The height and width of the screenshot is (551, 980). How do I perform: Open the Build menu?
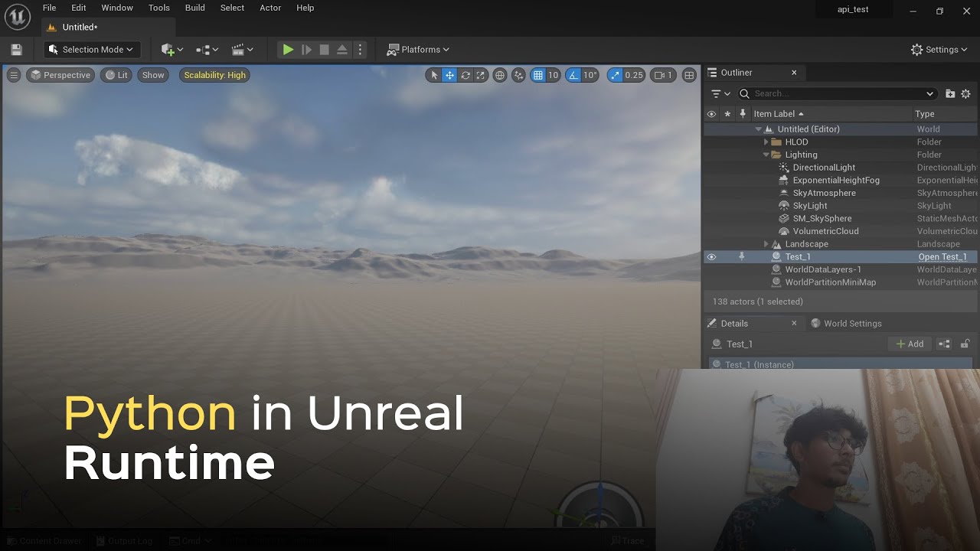click(195, 8)
